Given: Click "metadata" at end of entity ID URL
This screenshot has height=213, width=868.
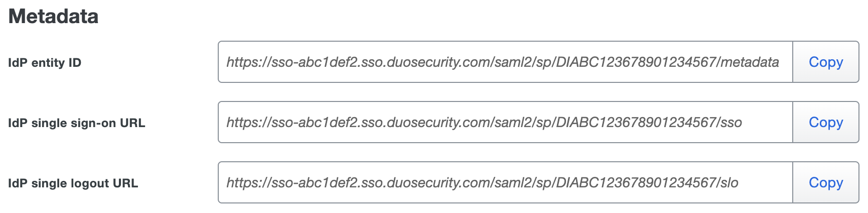Looking at the screenshot, I should tap(750, 62).
